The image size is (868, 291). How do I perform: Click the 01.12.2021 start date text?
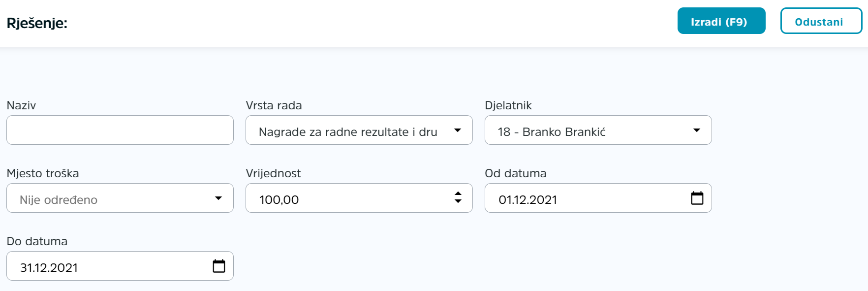tap(528, 199)
